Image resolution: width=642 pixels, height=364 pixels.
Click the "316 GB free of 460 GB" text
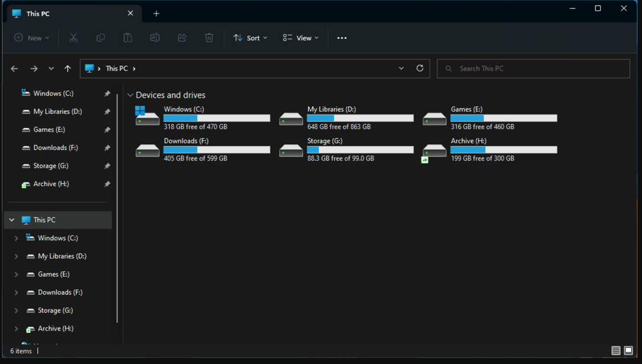pos(482,127)
